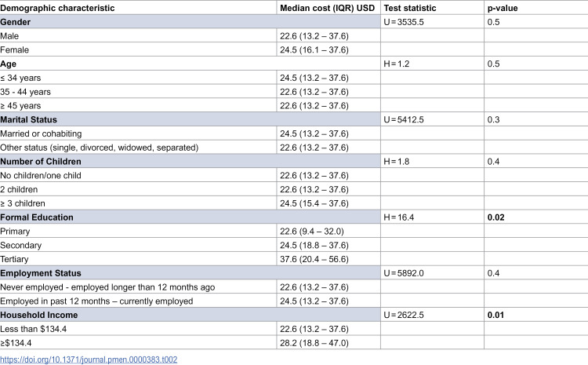Click the Test statistic column header
Screen dimensions: 588x365
pos(409,8)
